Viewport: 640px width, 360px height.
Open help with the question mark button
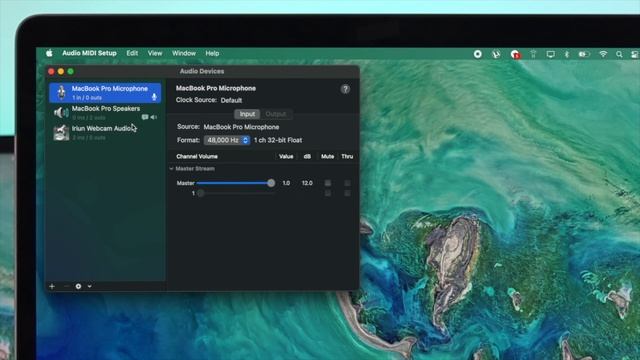point(345,89)
